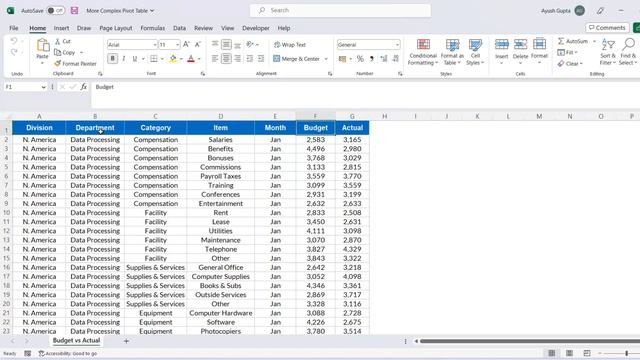Click the Orientation text rotation icon
Screen dimensions: 640x360
tap(250, 44)
